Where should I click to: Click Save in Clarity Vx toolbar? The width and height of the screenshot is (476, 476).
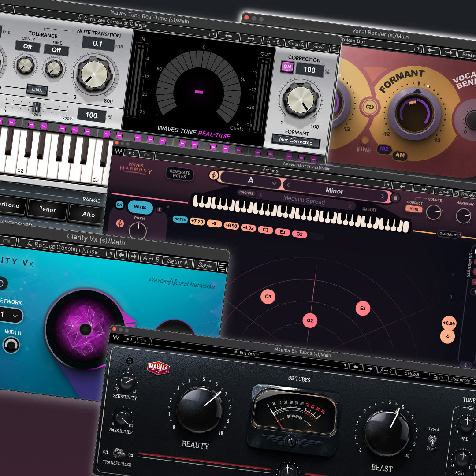[205, 265]
